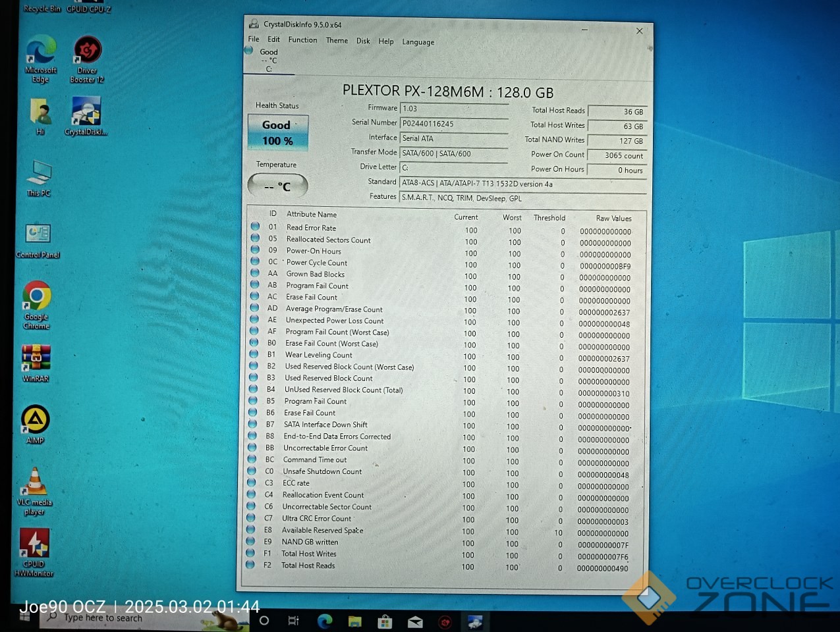The width and height of the screenshot is (840, 632).
Task: Open Driver Booster taskbar icon
Action: (445, 621)
